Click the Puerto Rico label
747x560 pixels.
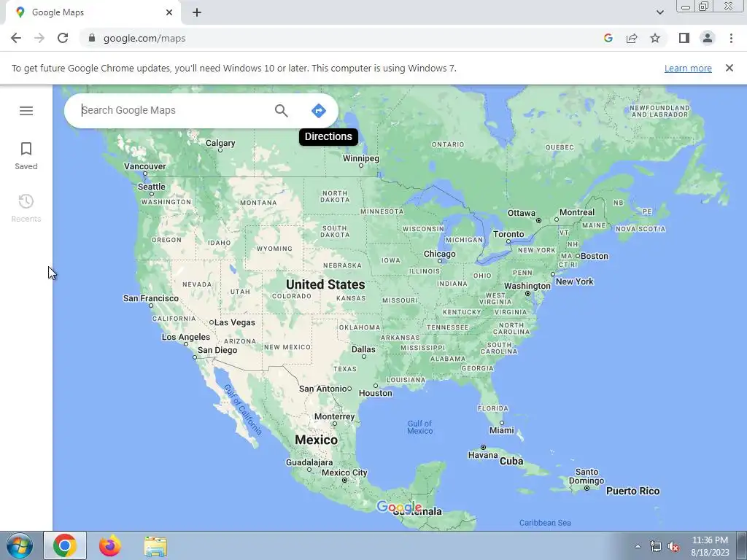pyautogui.click(x=632, y=491)
